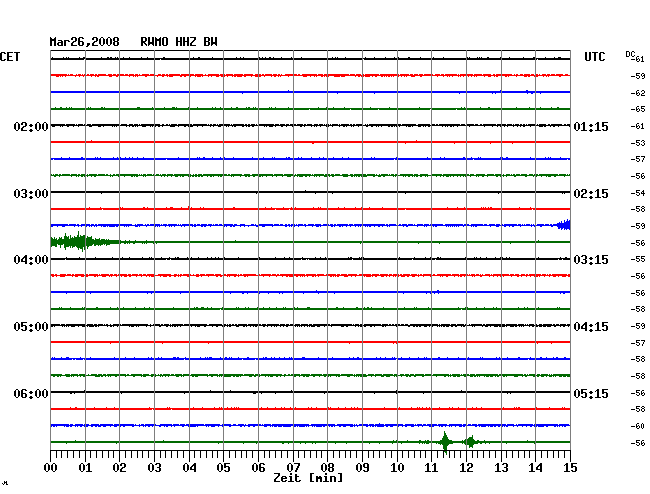Click the green spike near minute 12
This screenshot has width=650, height=494.
[471, 442]
